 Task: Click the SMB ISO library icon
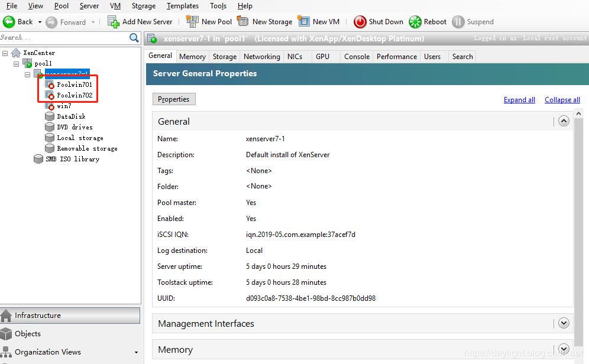coord(38,159)
